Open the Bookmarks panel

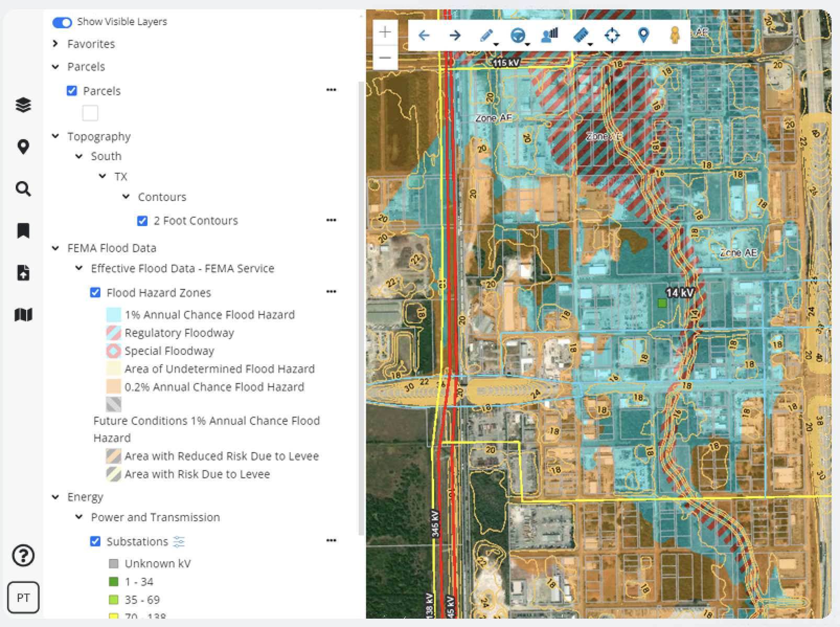pos(22,230)
